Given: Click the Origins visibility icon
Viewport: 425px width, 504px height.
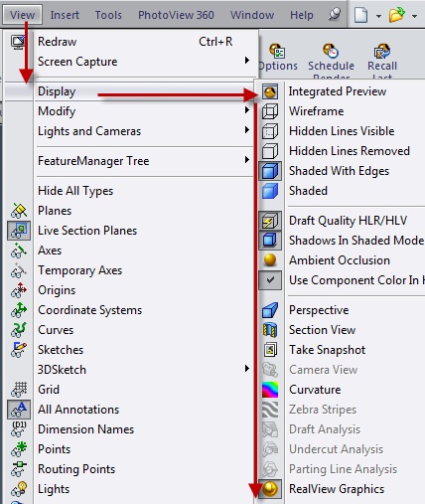Looking at the screenshot, I should 19,290.
